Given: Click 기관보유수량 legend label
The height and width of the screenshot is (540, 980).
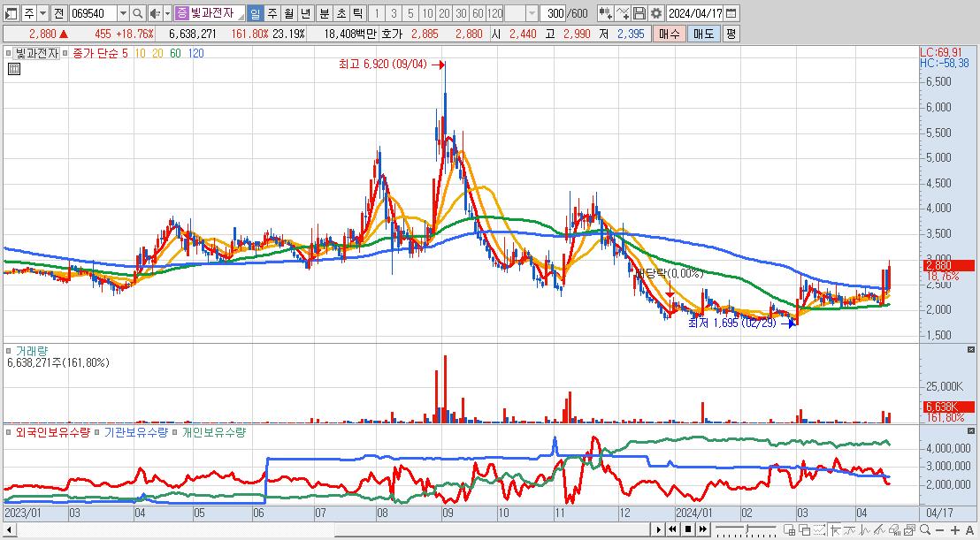Looking at the screenshot, I should pos(135,433).
